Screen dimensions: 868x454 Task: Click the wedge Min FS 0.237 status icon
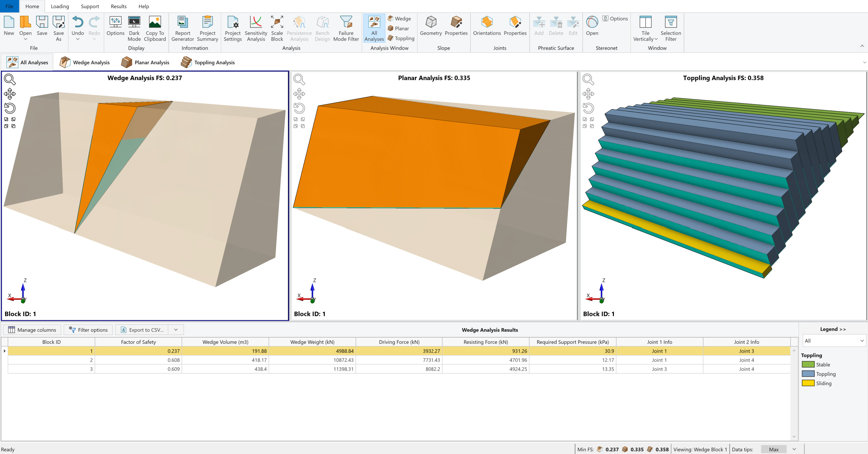tap(600, 449)
